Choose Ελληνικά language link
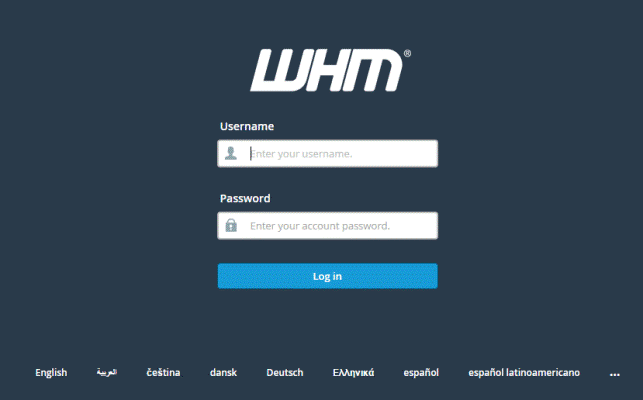The width and height of the screenshot is (643, 400). point(353,373)
